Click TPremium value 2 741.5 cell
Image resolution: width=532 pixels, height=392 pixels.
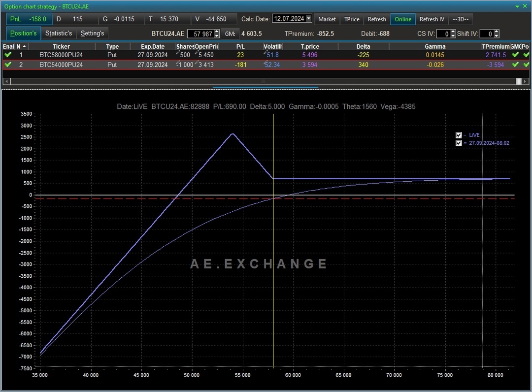pyautogui.click(x=496, y=55)
